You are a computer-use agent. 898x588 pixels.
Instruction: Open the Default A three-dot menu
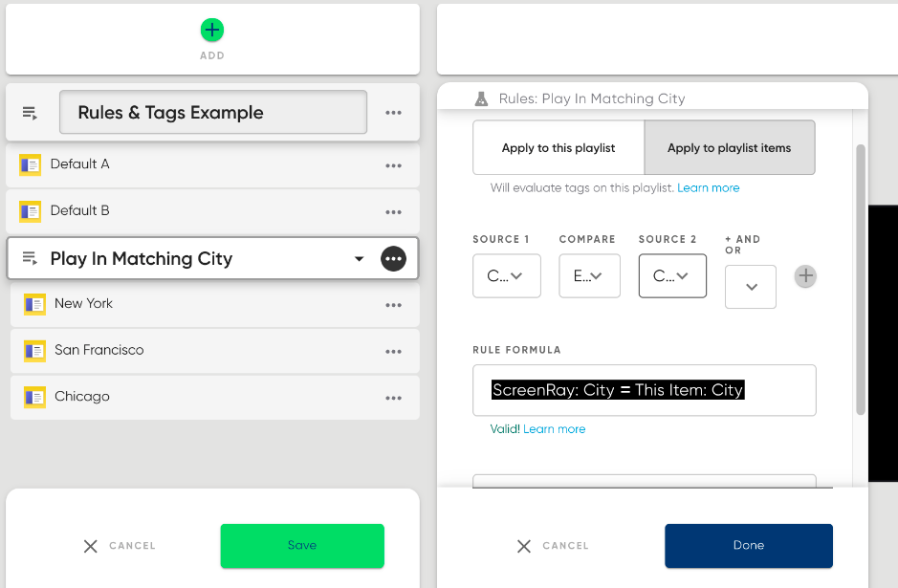point(393,165)
